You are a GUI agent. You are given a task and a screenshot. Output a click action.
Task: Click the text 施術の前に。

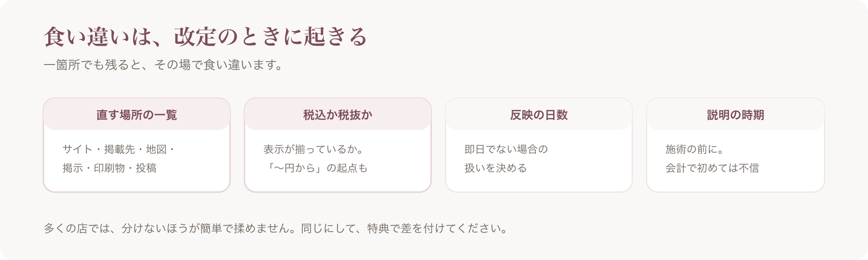(695, 149)
